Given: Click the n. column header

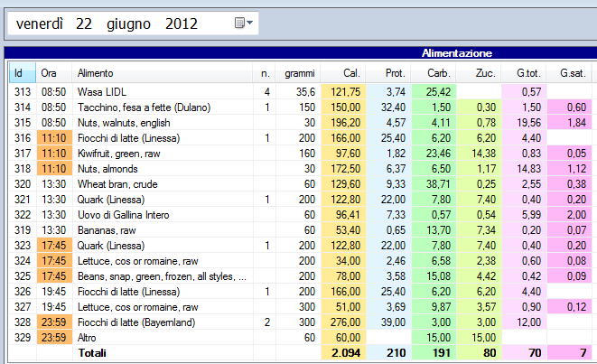Looking at the screenshot, I should pos(265,73).
